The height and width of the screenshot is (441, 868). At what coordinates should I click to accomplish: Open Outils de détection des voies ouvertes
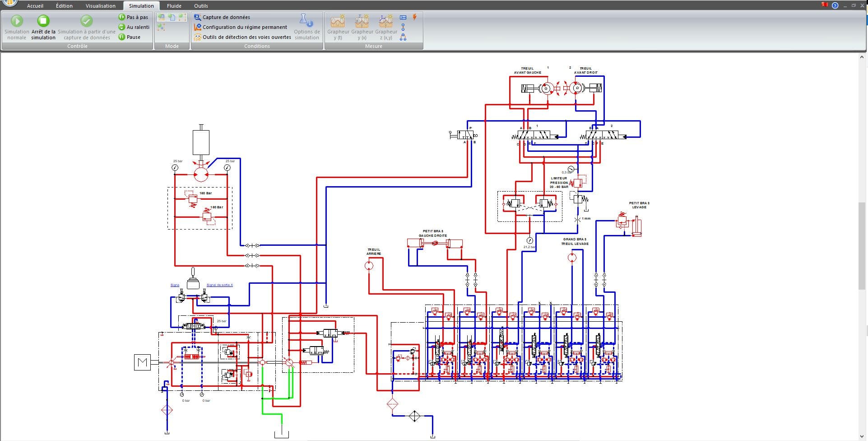242,37
